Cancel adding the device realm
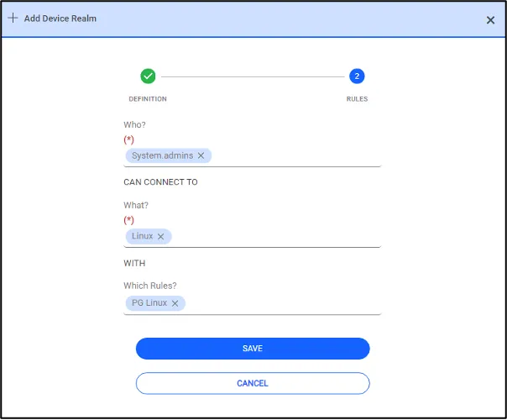 (253, 383)
